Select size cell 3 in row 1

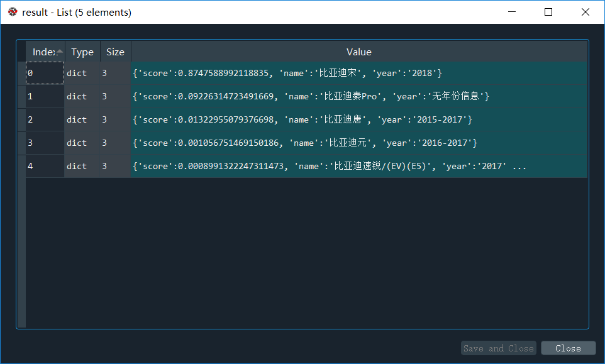pyautogui.click(x=115, y=96)
